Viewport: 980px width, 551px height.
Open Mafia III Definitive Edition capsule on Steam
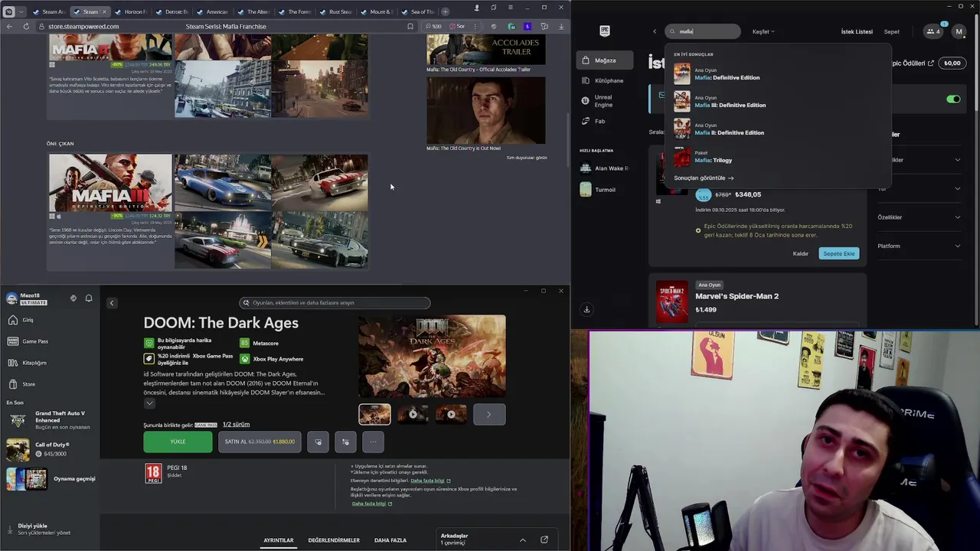(x=110, y=183)
